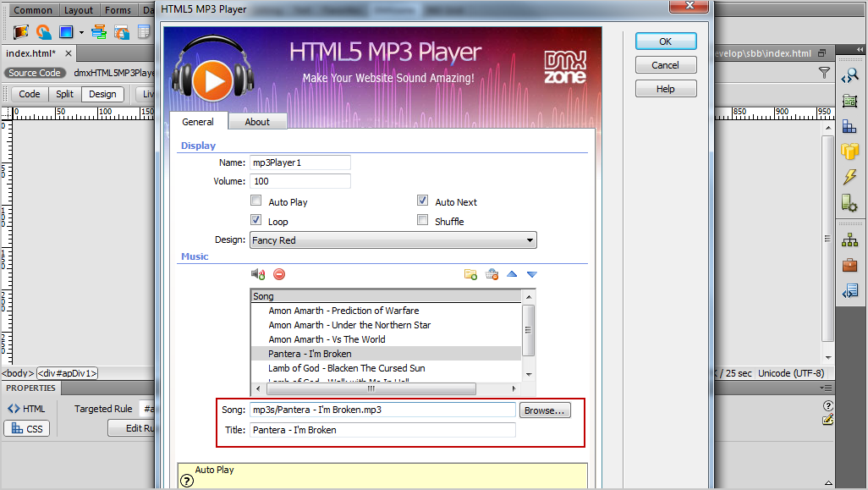
Task: Remove the selected song with the red minus icon
Action: 279,274
